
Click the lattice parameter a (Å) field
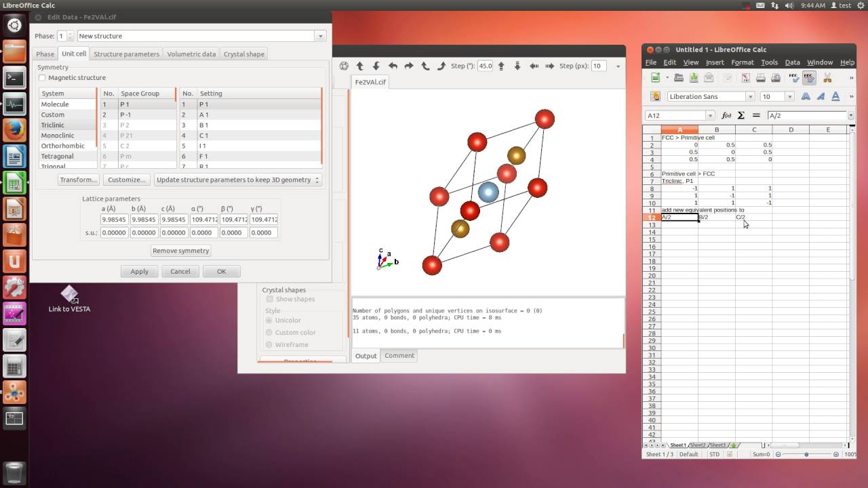point(115,220)
